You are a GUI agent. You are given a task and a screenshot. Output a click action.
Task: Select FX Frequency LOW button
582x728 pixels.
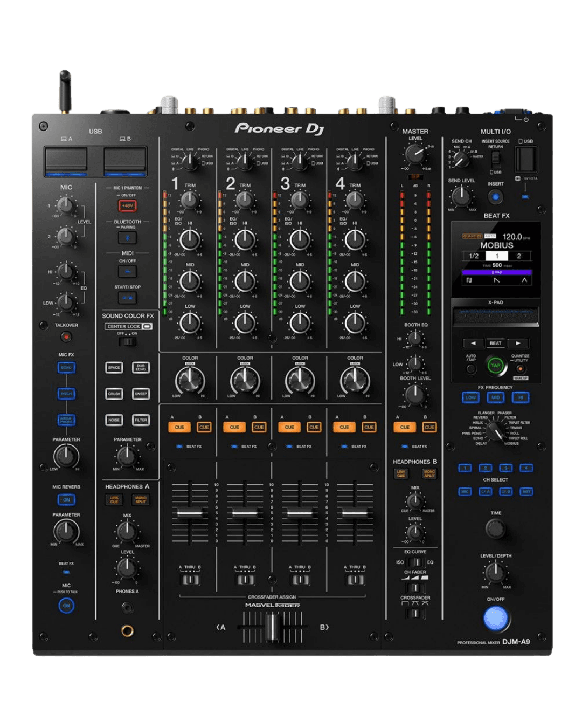[470, 397]
